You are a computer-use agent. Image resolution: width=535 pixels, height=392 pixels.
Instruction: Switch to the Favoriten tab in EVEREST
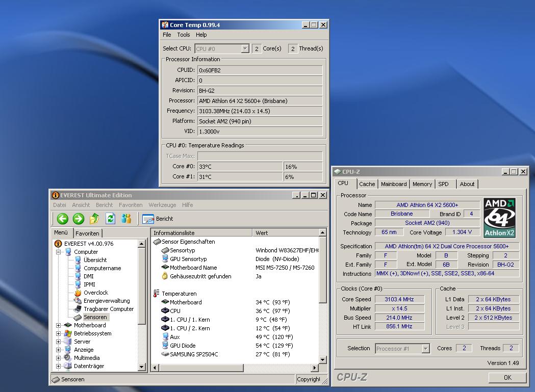point(88,233)
